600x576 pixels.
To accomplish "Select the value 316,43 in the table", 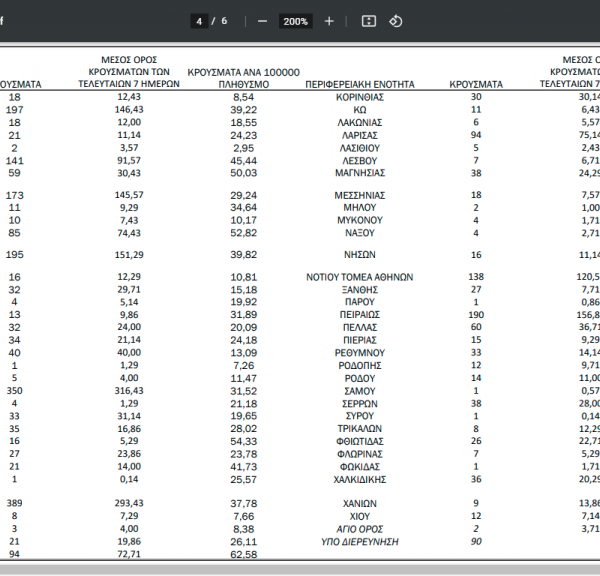I will [129, 391].
